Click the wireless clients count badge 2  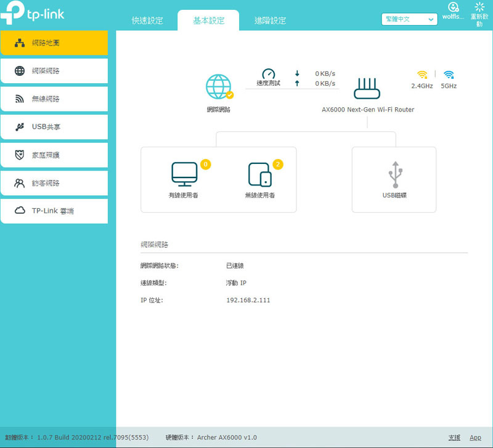point(278,165)
